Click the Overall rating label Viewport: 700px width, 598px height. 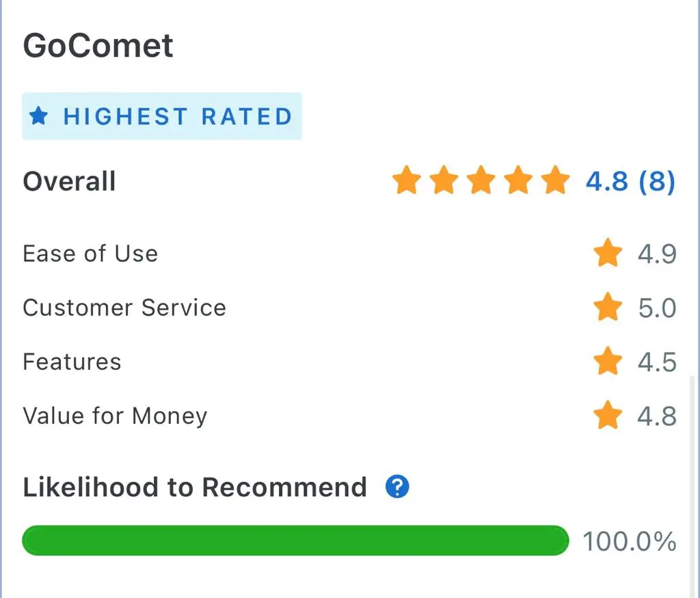[x=69, y=181]
